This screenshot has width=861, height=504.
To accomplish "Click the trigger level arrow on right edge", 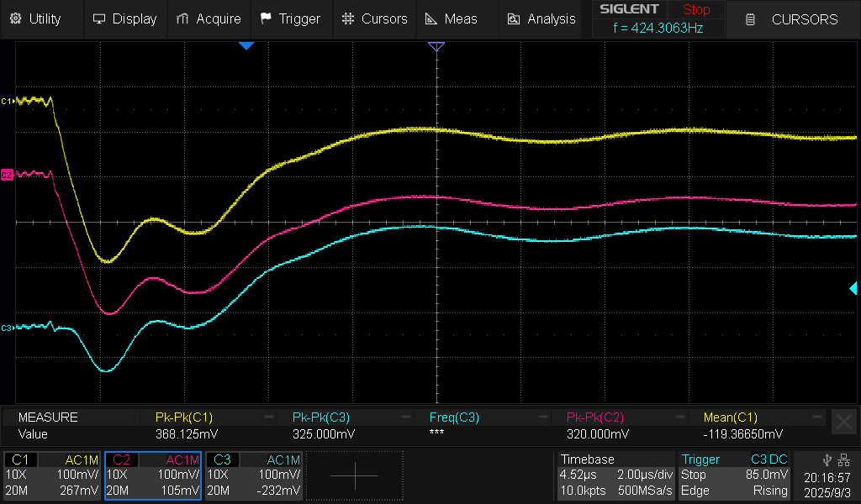I will coord(853,289).
